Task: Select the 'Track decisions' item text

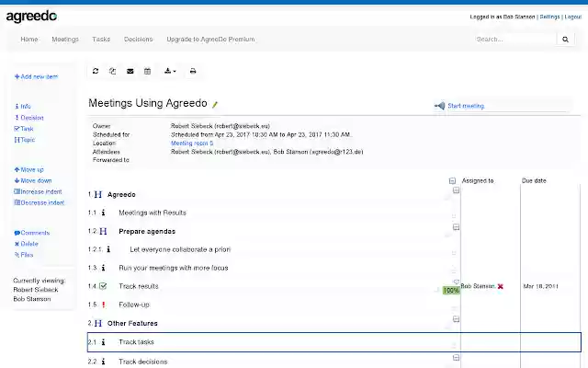Action: 143,362
